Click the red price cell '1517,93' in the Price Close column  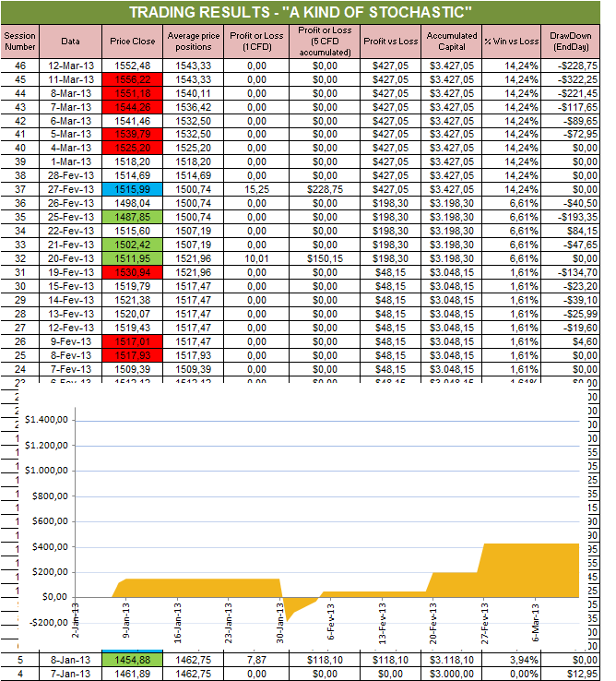(x=133, y=355)
